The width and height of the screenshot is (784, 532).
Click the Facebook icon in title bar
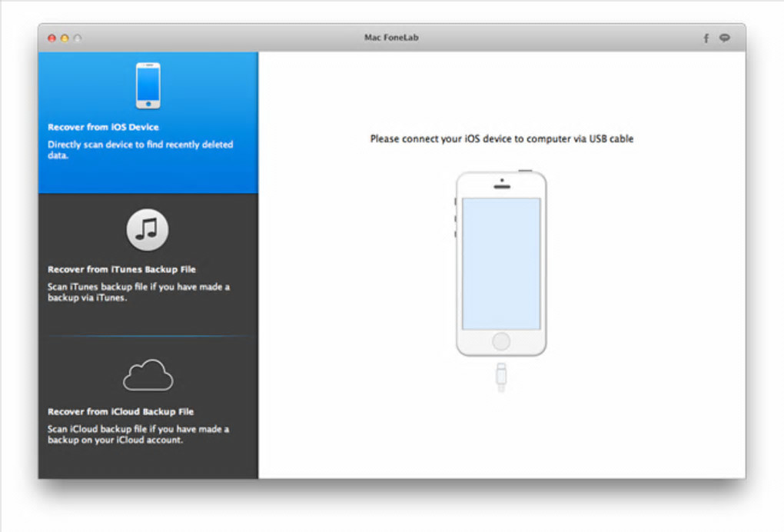point(706,38)
